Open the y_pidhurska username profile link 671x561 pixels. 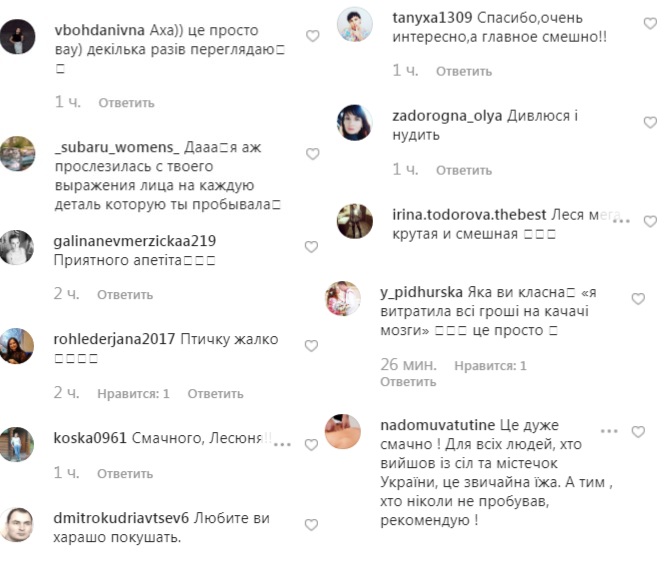point(421,292)
